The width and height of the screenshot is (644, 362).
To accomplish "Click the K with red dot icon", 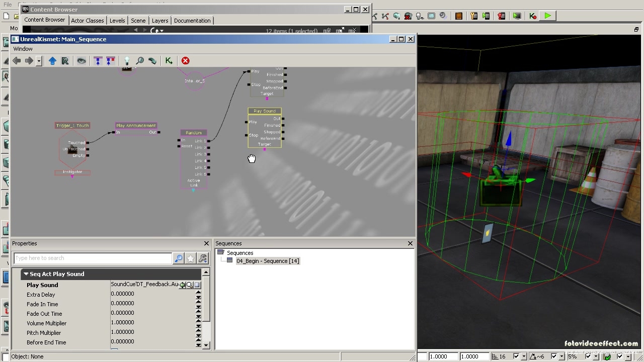I will click(533, 16).
